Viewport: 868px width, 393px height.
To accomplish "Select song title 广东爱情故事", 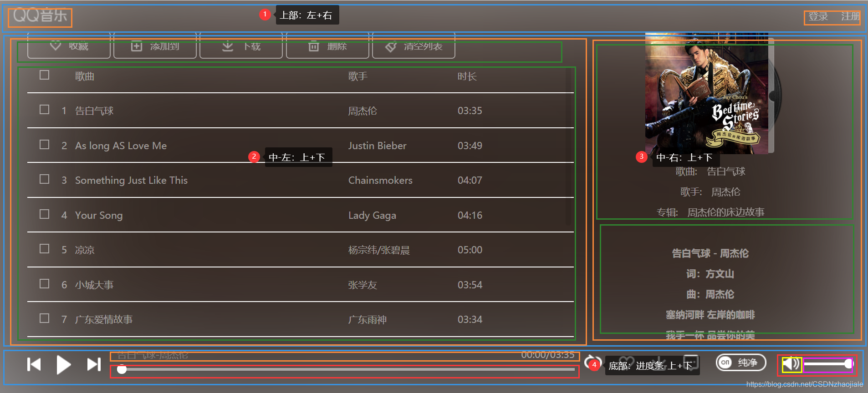I will coord(104,320).
